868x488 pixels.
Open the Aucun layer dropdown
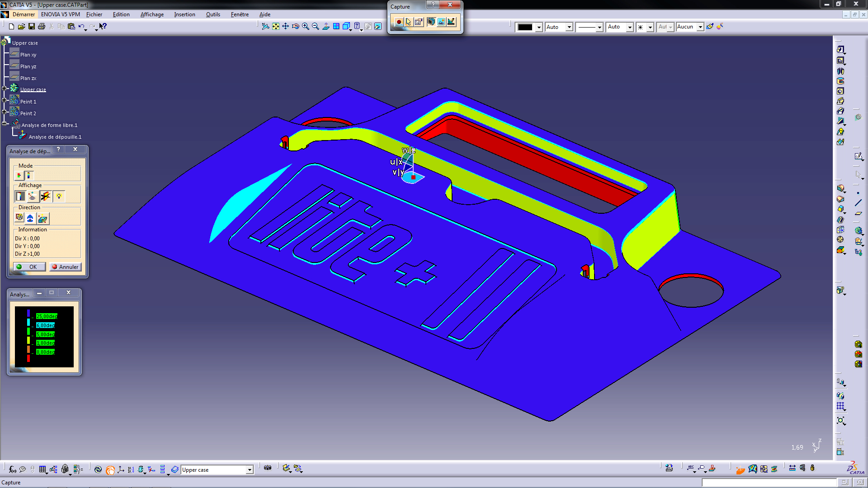pyautogui.click(x=700, y=27)
